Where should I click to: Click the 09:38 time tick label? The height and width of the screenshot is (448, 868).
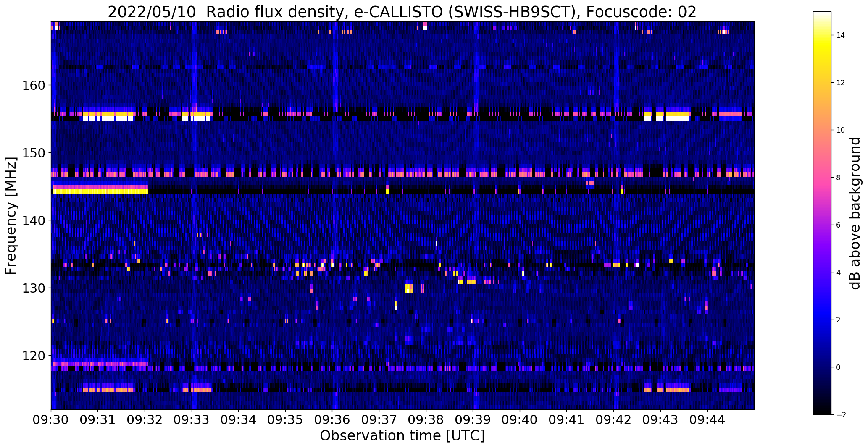click(426, 420)
